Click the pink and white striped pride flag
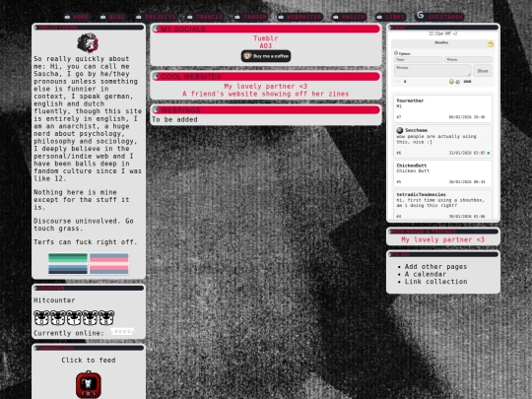This screenshot has width=532, height=399. (109, 264)
